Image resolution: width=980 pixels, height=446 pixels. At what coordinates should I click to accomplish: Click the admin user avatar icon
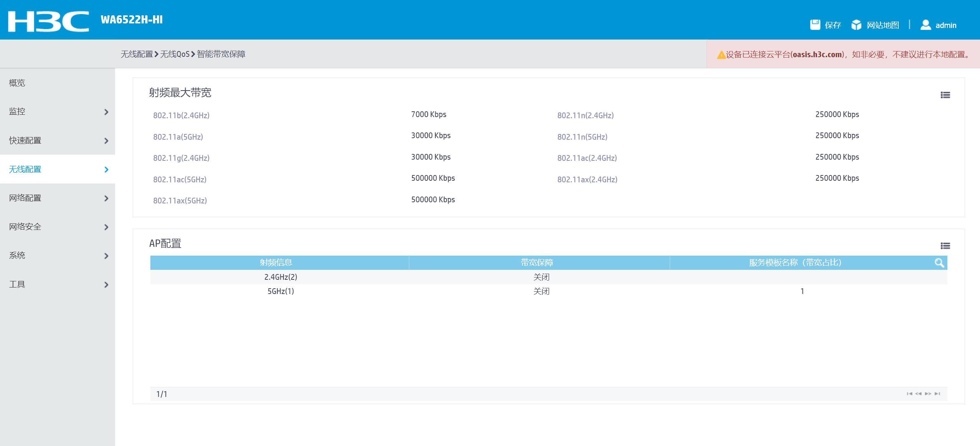point(926,25)
